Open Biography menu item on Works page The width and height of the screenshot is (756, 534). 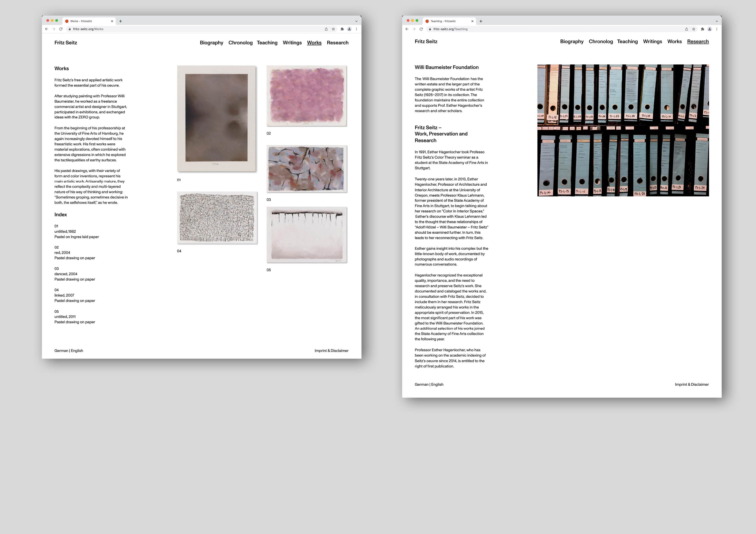point(211,43)
